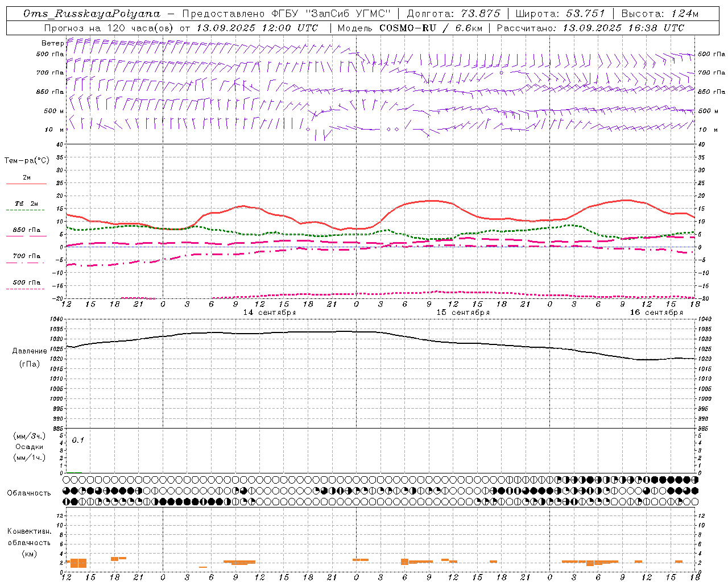Viewport: 728px width, 582px height.
Task: Click the date label 14 сентября
Action: [270, 313]
